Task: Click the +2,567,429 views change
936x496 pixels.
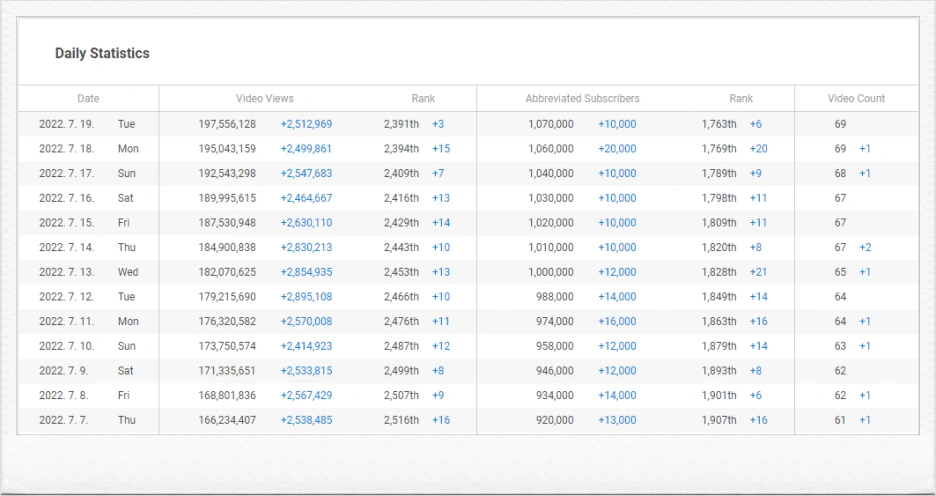Action: pos(306,395)
